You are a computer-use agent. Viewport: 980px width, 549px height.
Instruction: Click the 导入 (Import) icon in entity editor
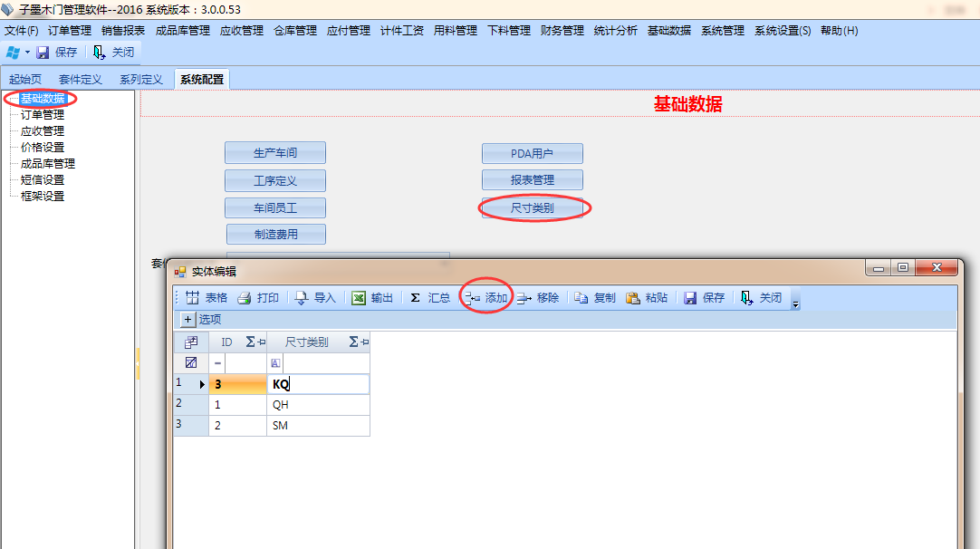[x=303, y=298]
